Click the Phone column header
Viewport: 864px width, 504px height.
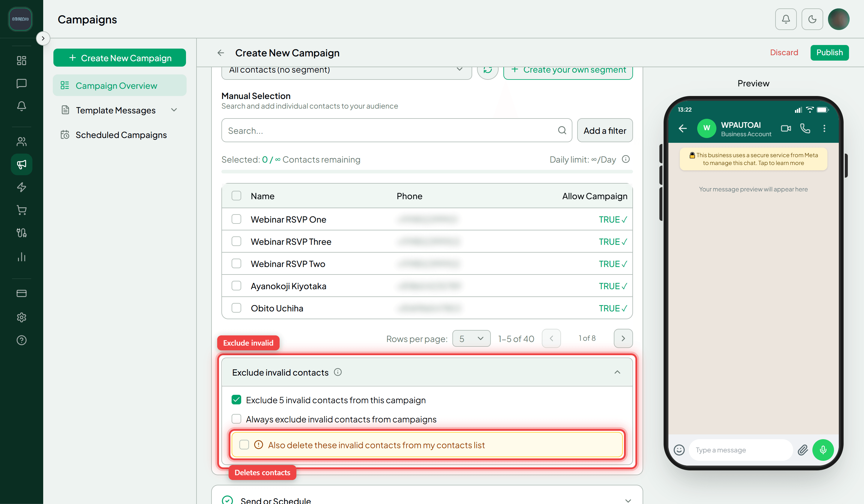coord(409,196)
